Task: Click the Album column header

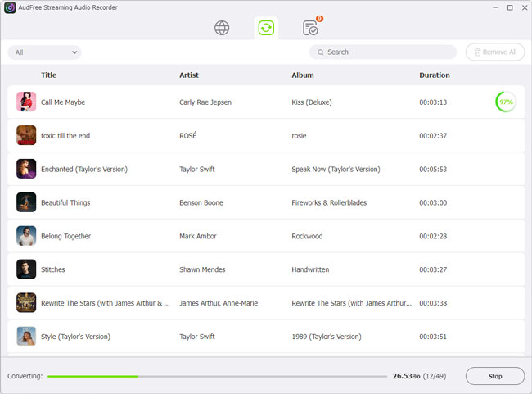Action: pos(303,75)
